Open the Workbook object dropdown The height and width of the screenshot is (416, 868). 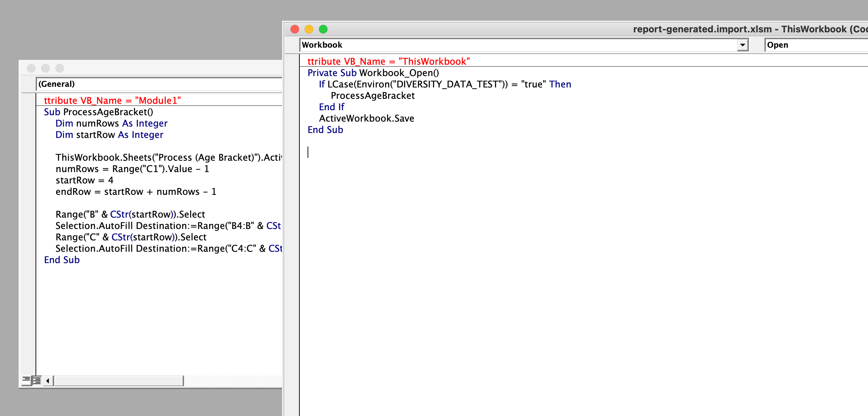point(497,45)
